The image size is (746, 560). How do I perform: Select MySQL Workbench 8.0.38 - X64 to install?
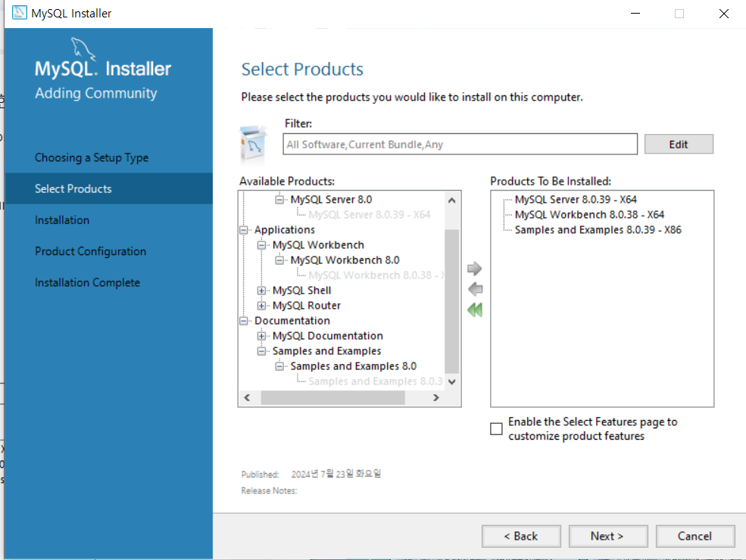point(589,215)
